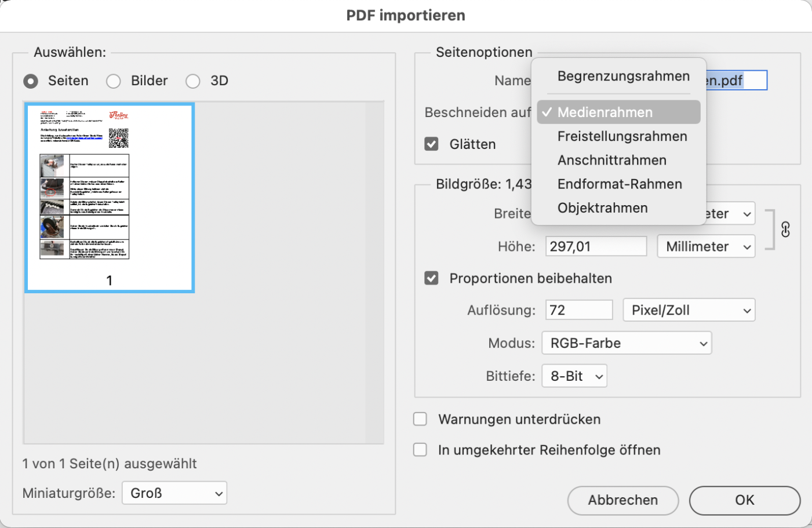
Task: Select the Seiten radio button
Action: pyautogui.click(x=31, y=81)
